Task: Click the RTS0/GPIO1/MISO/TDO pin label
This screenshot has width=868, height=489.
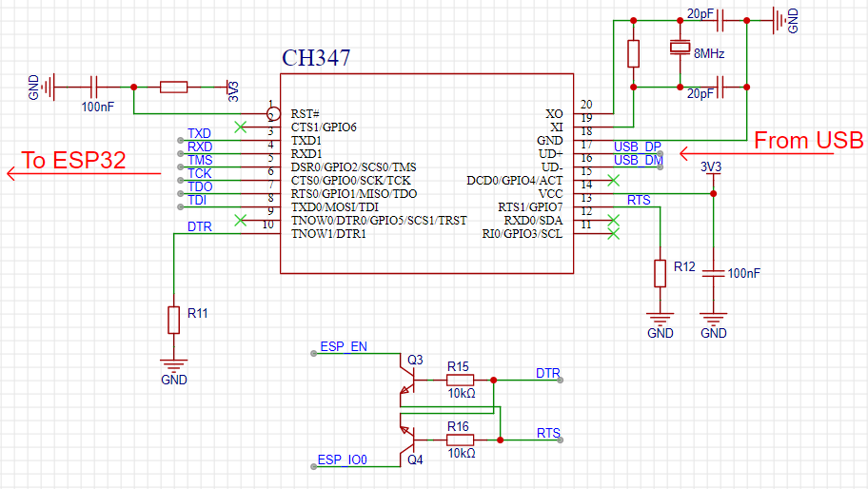Action: [x=354, y=194]
